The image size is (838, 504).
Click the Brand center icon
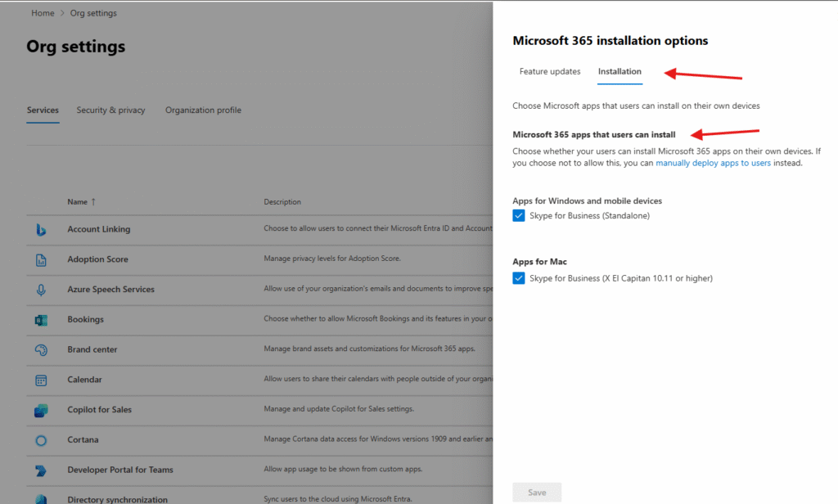41,350
